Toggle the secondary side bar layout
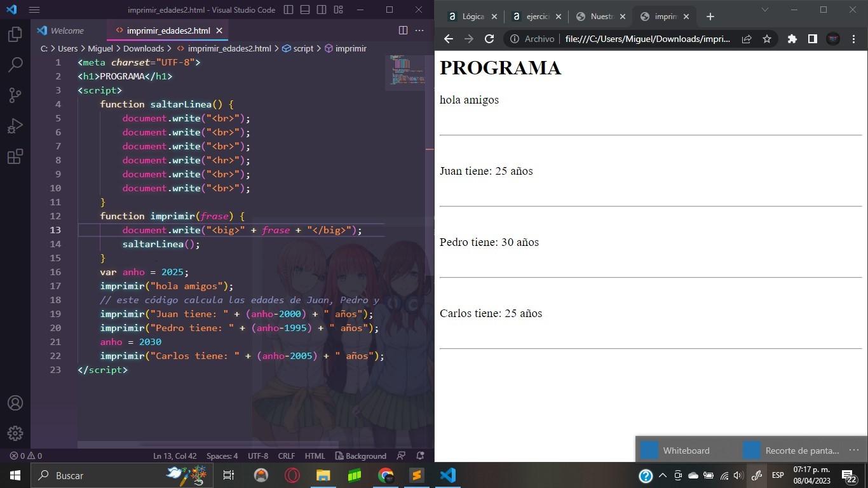This screenshot has height=488, width=868. [x=322, y=10]
